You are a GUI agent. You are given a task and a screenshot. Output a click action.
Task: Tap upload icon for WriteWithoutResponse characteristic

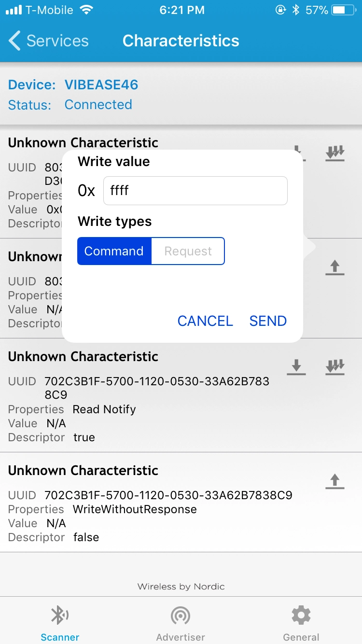335,481
